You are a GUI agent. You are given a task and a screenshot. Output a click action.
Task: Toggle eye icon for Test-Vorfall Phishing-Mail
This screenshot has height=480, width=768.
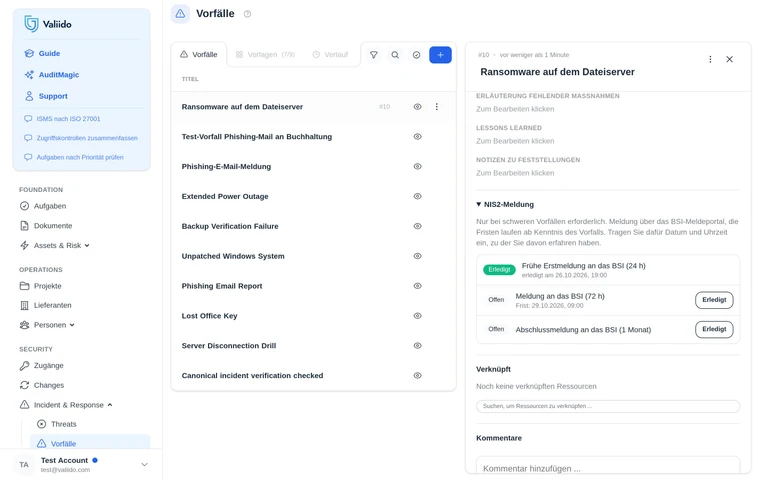[417, 137]
